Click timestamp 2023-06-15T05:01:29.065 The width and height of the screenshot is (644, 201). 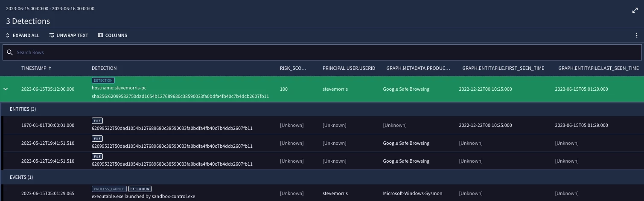pos(48,193)
